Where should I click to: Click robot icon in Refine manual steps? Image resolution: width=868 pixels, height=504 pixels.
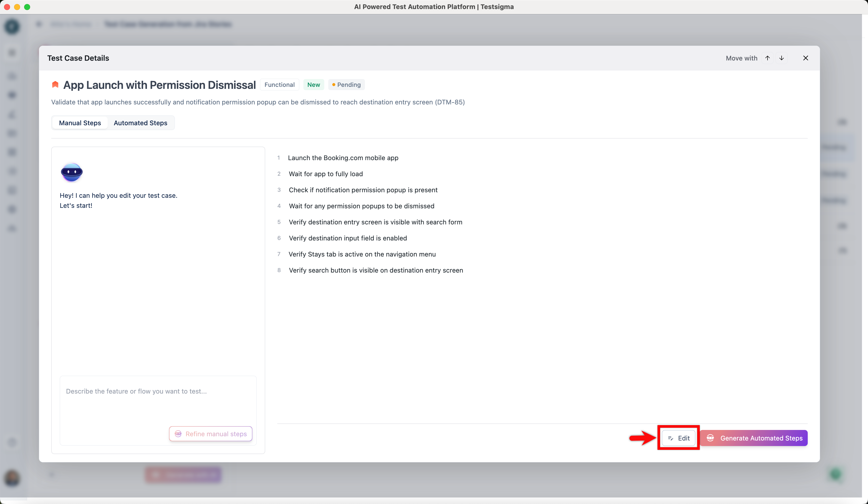coord(178,434)
